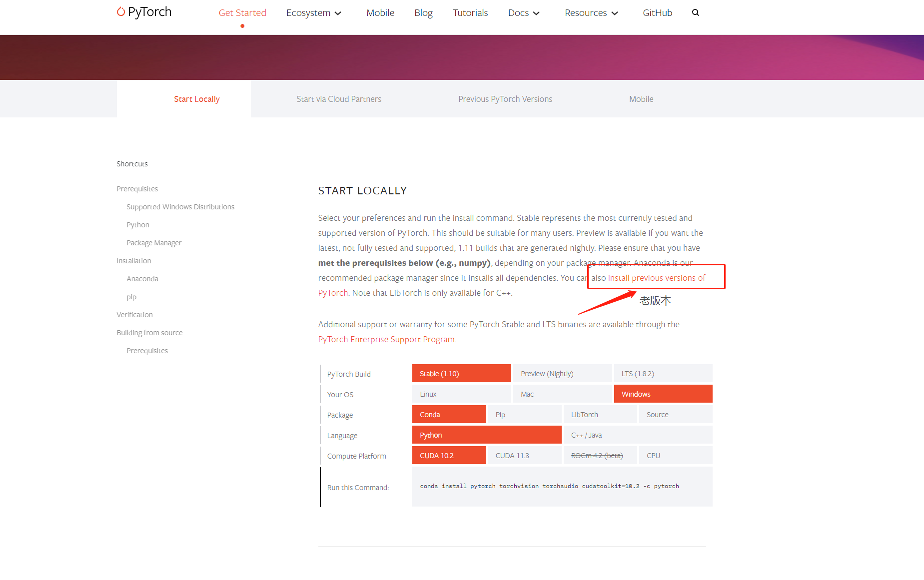Switch to the Mobile tab below banner
Viewport: 924px width, 580px height.
pyautogui.click(x=641, y=99)
